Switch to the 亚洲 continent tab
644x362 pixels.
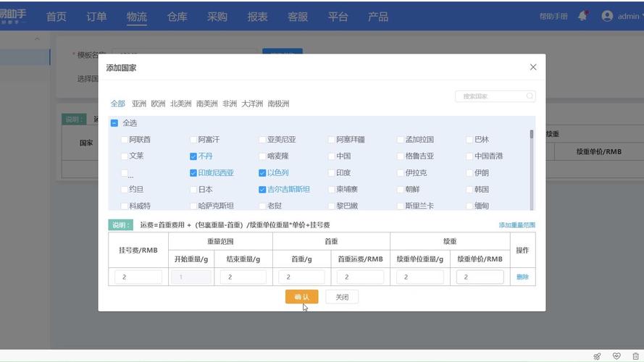(x=138, y=104)
